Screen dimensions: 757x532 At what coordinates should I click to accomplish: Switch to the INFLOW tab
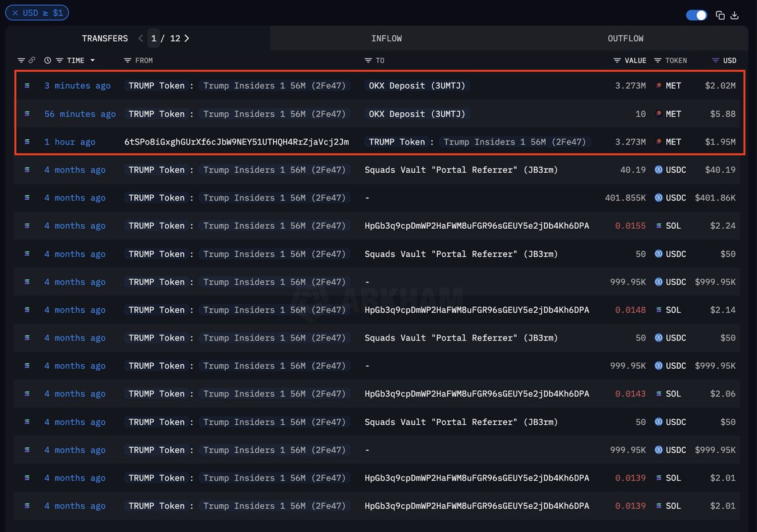click(x=386, y=38)
